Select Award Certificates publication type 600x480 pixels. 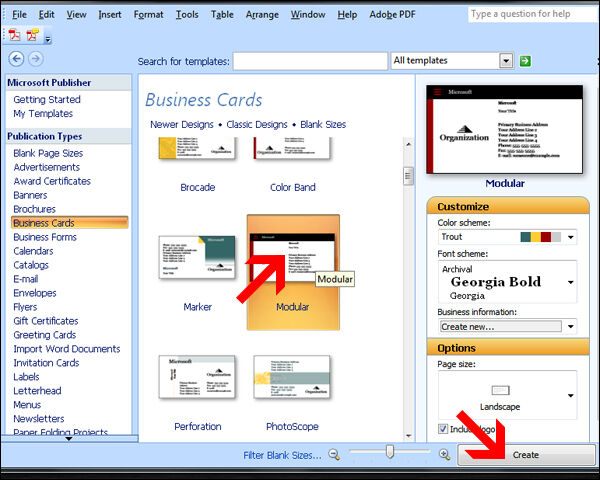coord(52,181)
